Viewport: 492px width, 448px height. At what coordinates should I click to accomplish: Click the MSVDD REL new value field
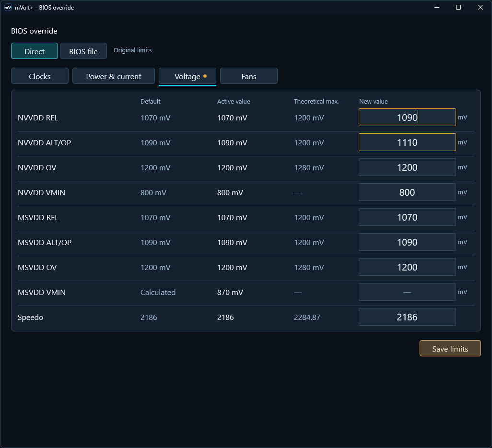click(407, 217)
